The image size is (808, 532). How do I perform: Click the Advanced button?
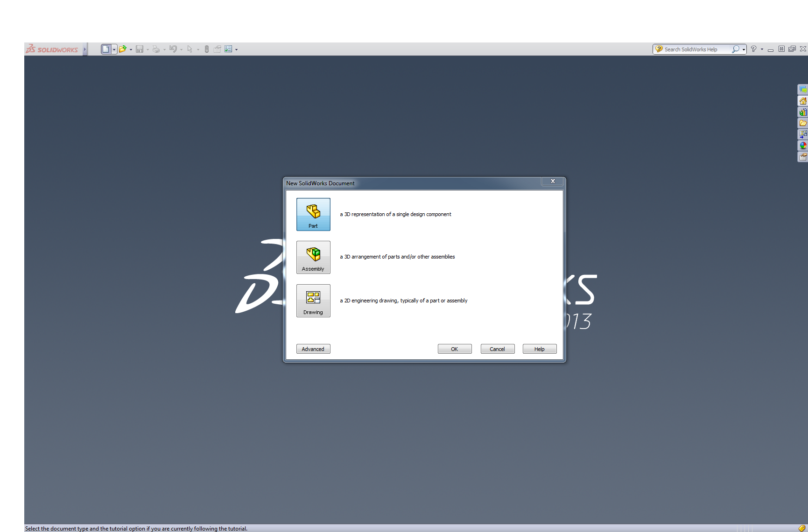(x=313, y=349)
